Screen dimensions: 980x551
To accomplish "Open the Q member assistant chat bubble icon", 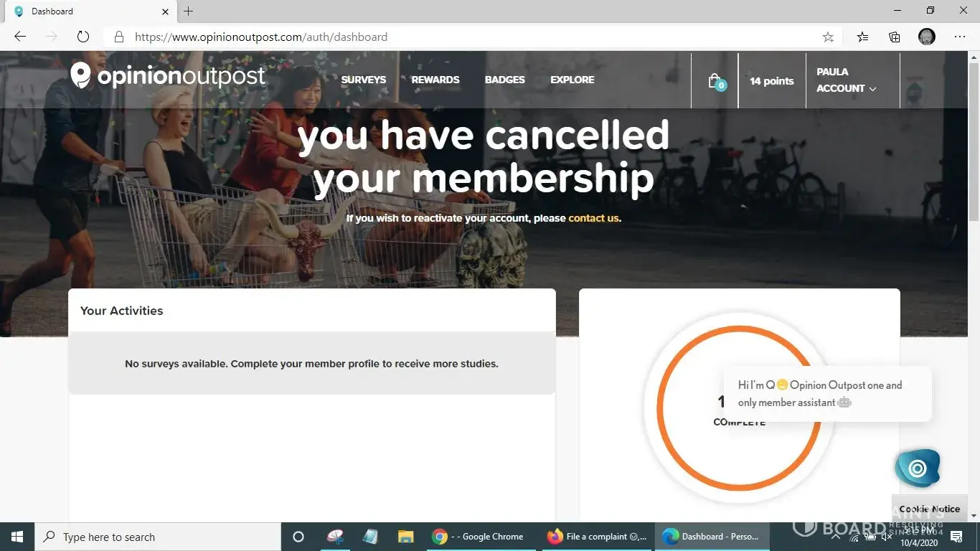I will pos(917,468).
